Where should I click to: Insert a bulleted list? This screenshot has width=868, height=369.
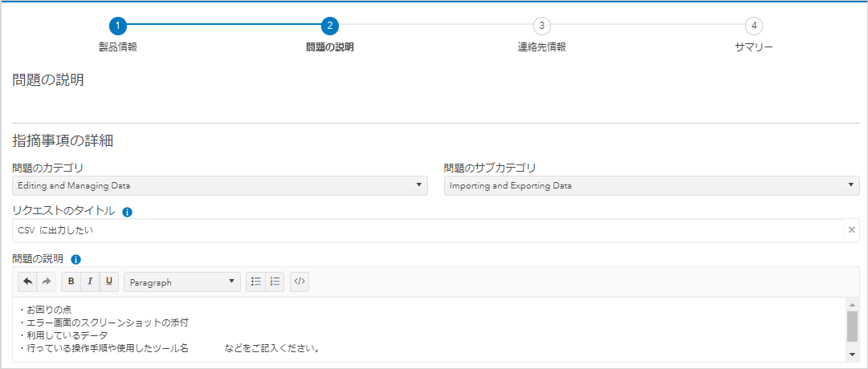[x=256, y=282]
